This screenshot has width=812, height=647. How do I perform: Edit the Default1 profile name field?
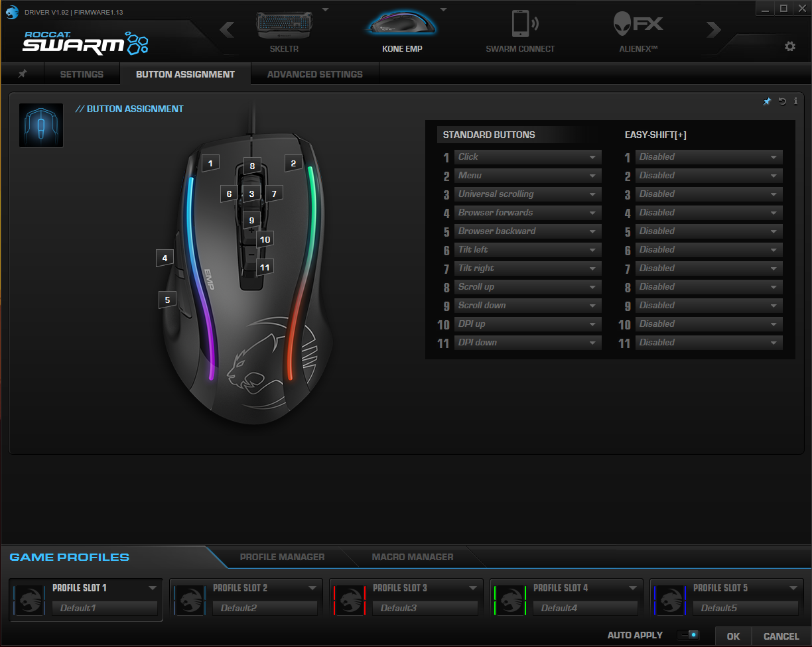(105, 608)
